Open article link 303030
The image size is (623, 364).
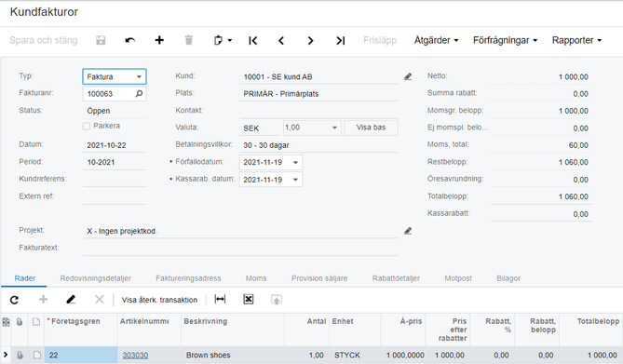pos(135,355)
